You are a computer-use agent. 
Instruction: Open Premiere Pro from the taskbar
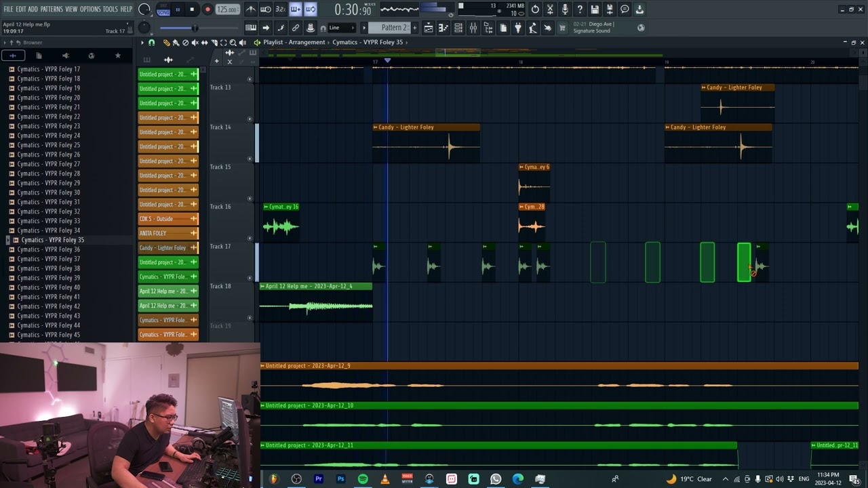[318, 479]
